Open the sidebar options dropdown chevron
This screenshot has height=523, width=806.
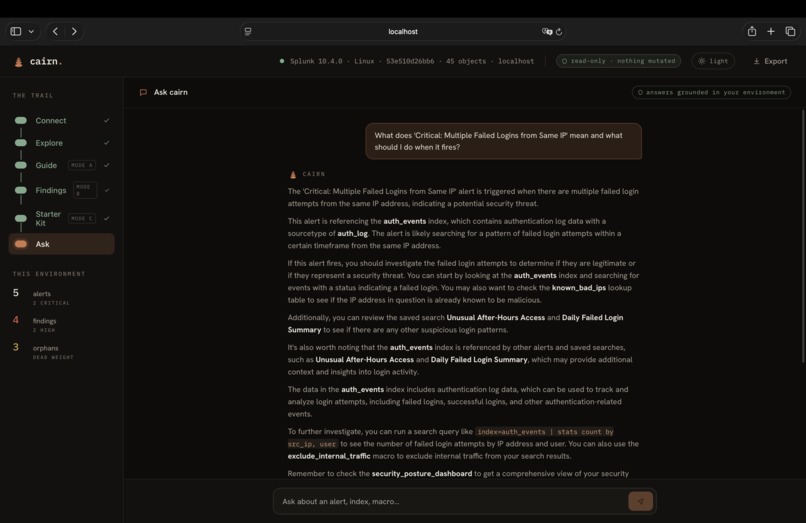click(x=31, y=32)
